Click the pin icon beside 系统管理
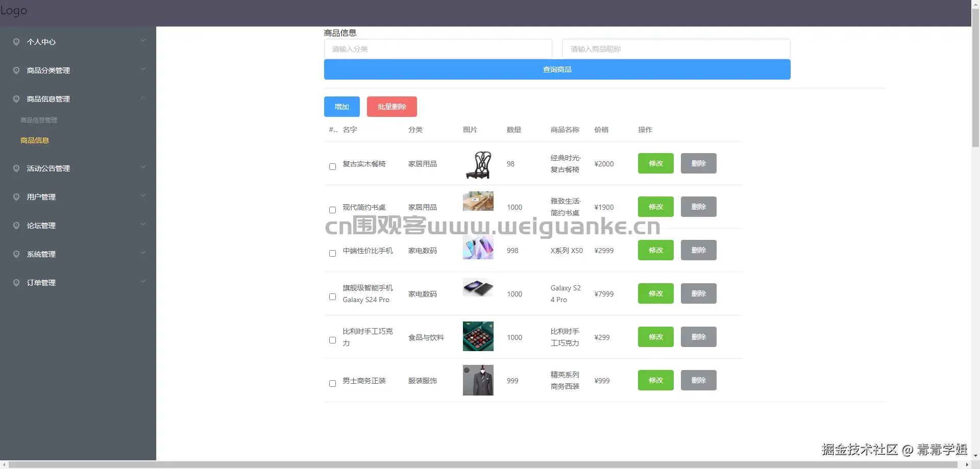The width and height of the screenshot is (980, 469). [x=16, y=254]
